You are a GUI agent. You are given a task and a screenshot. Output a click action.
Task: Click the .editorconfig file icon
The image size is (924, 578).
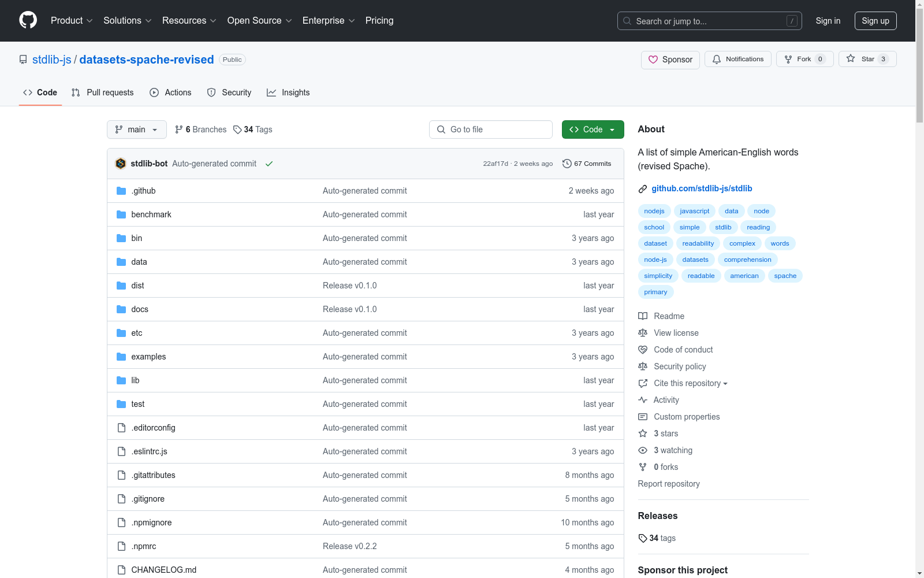[x=121, y=428]
